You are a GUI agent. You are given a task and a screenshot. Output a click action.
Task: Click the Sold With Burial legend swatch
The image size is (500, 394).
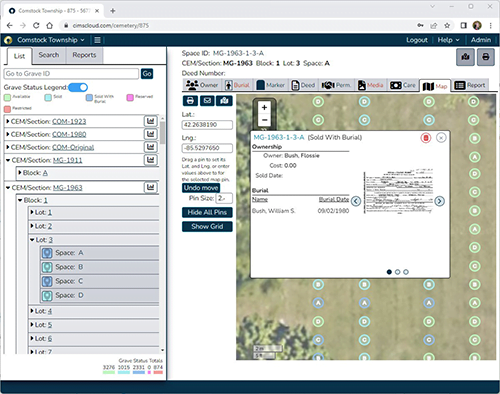coord(89,97)
